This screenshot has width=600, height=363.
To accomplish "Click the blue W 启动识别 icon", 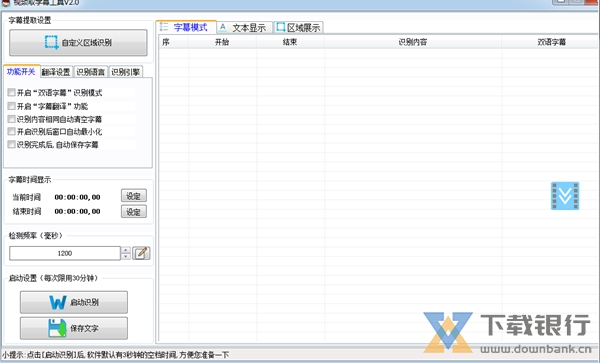I will [57, 302].
